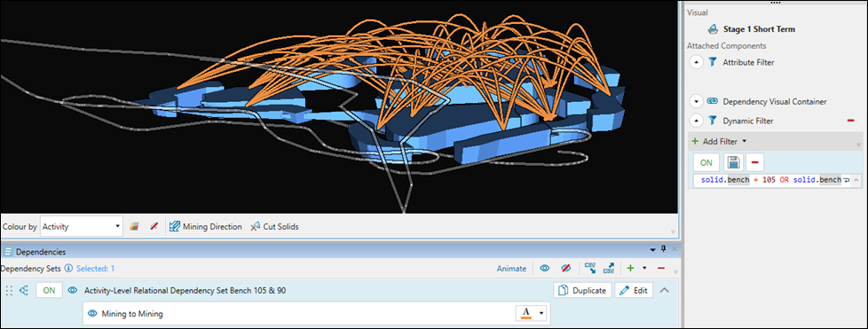Viewport: 868px width, 329px height.
Task: Toggle ON switch for dependency set
Action: tap(49, 290)
